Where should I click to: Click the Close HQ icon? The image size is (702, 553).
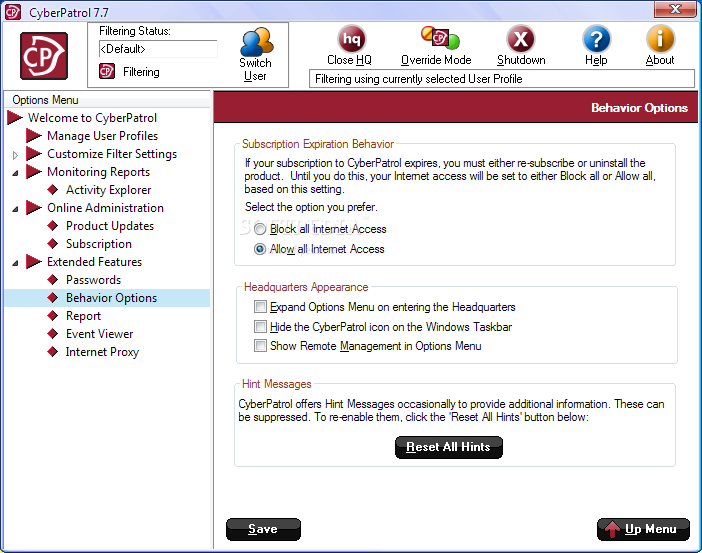[x=351, y=39]
